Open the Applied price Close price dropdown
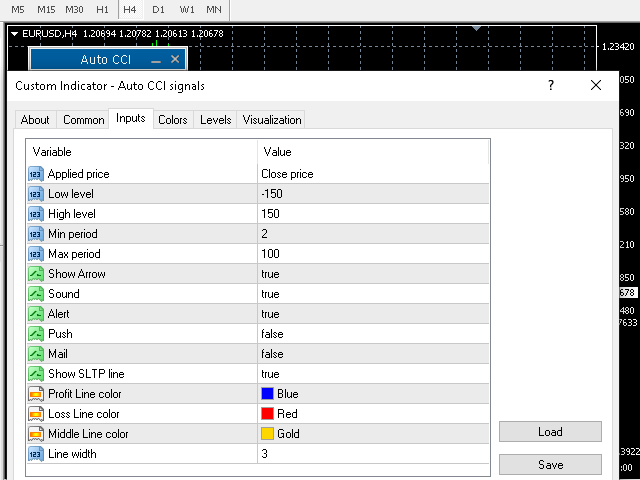Viewport: 640px width, 480px height. pyautogui.click(x=288, y=174)
